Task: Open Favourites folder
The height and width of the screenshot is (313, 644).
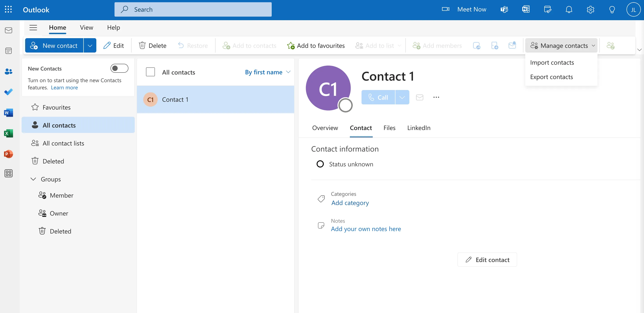Action: [x=78, y=107]
